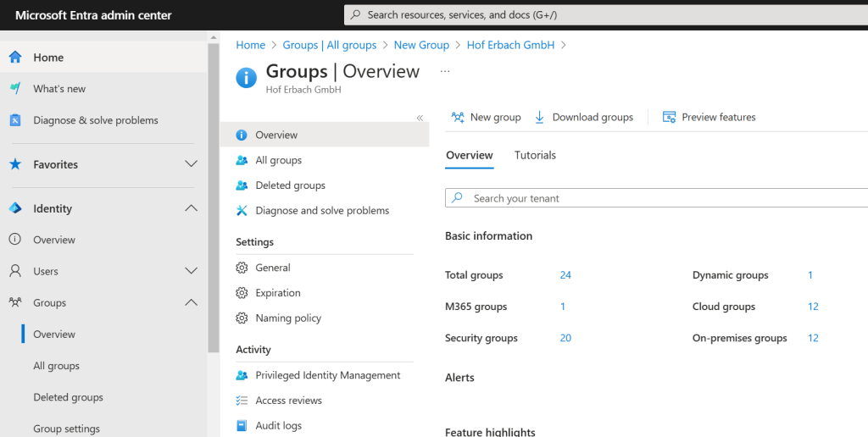This screenshot has width=868, height=437.
Task: Click the Search resources, services, and docs field
Action: pos(606,15)
